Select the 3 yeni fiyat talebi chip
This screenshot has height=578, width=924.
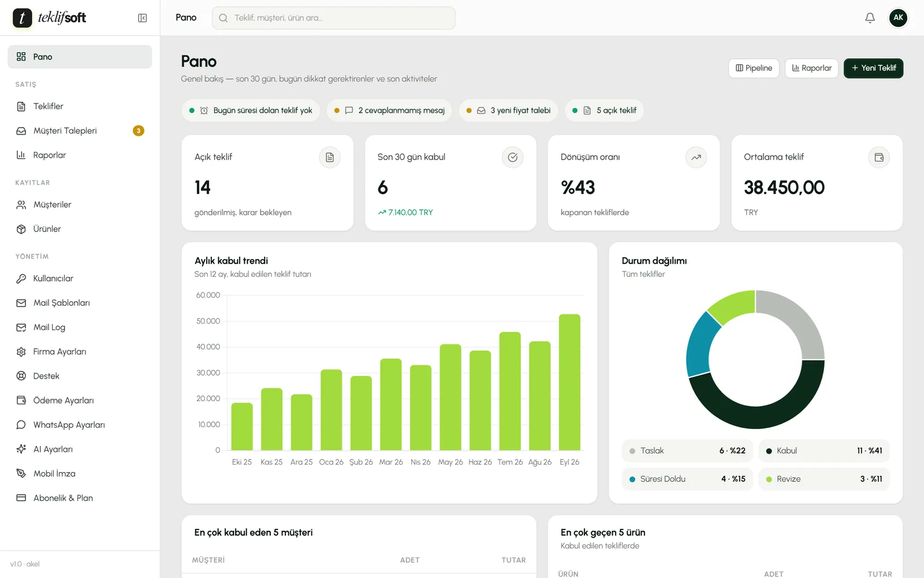point(508,110)
